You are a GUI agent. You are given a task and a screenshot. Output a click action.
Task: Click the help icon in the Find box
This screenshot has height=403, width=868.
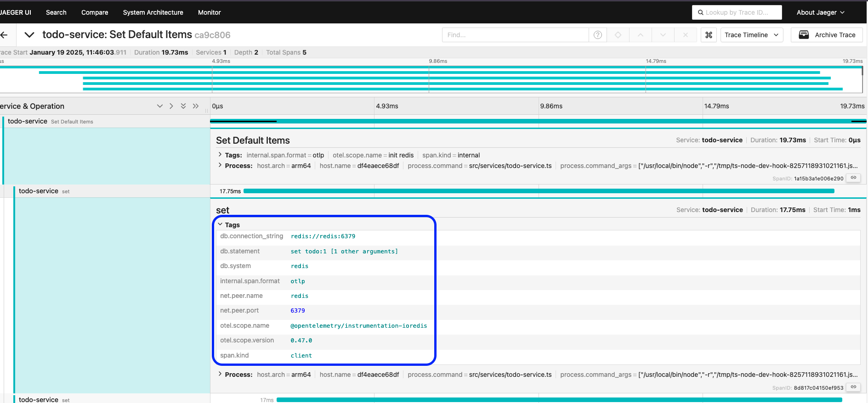(597, 35)
